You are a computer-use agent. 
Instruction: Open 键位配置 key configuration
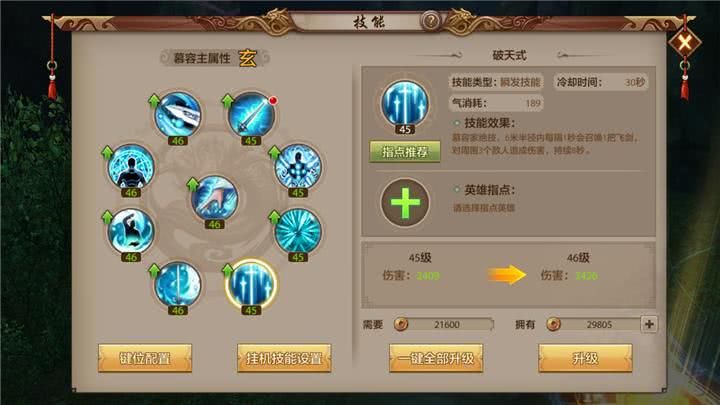[x=145, y=358]
